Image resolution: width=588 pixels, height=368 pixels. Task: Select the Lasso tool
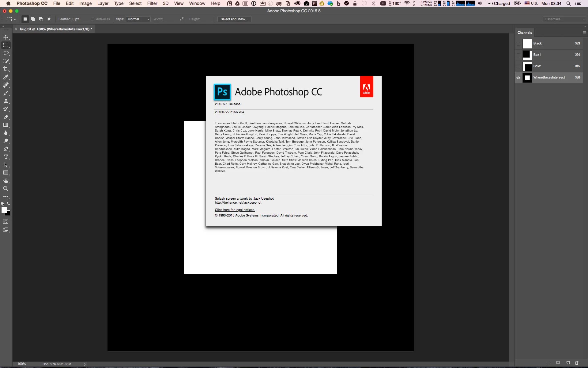(6, 53)
